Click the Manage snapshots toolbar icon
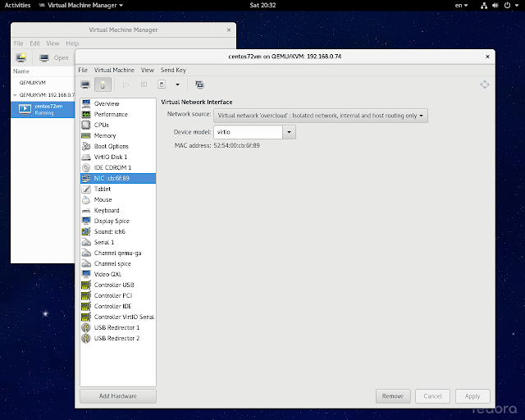 [x=199, y=84]
